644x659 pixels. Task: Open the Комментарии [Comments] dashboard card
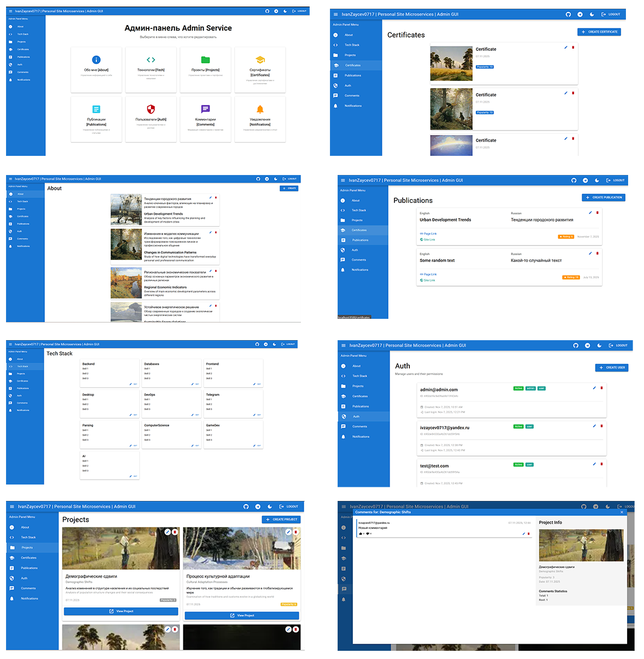pos(206,119)
